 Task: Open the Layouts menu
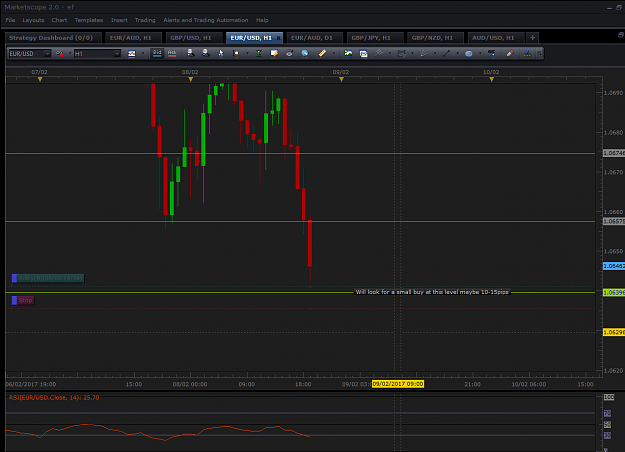click(x=33, y=20)
